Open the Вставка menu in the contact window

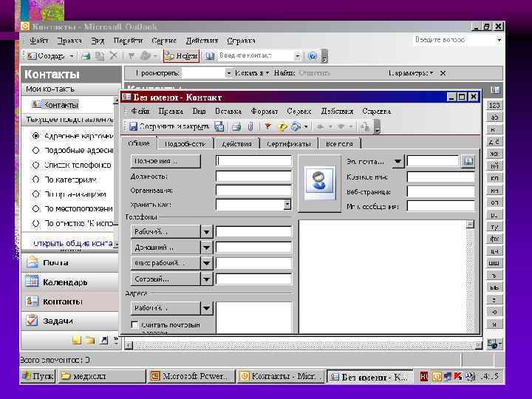coord(228,112)
